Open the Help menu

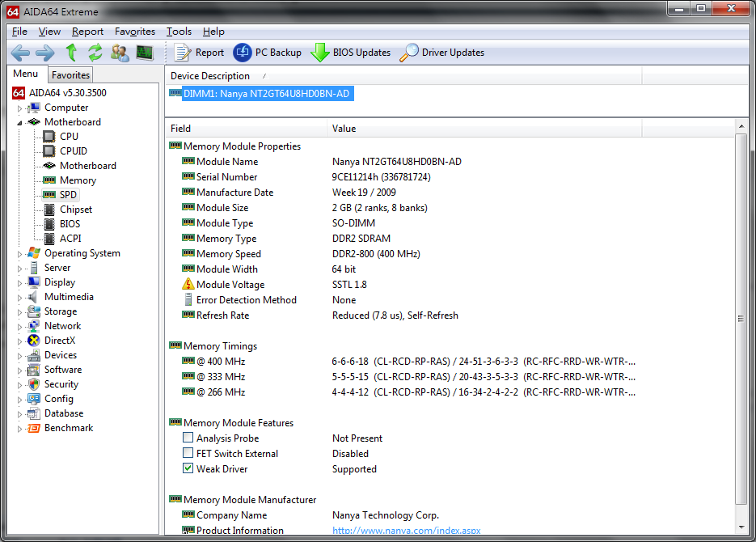pyautogui.click(x=213, y=32)
